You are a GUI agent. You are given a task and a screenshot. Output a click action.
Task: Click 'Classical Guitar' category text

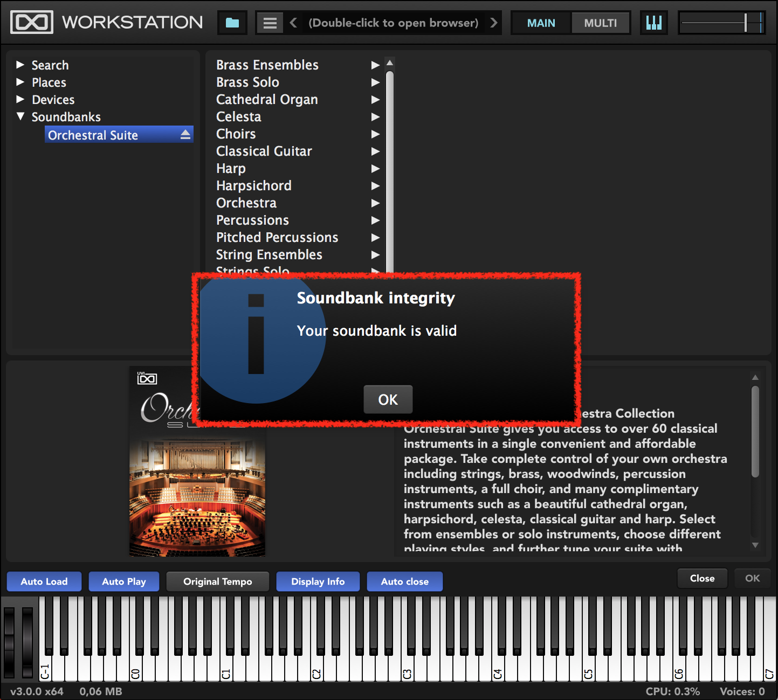click(x=264, y=151)
